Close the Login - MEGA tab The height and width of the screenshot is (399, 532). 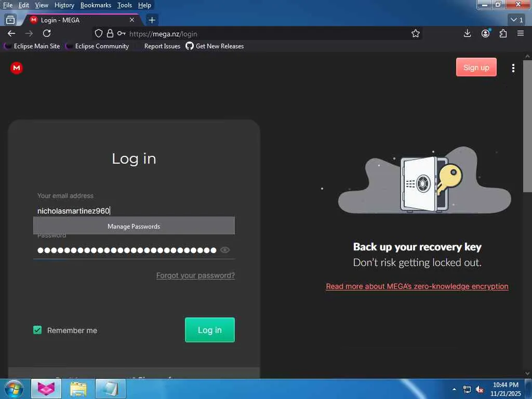pos(132,20)
